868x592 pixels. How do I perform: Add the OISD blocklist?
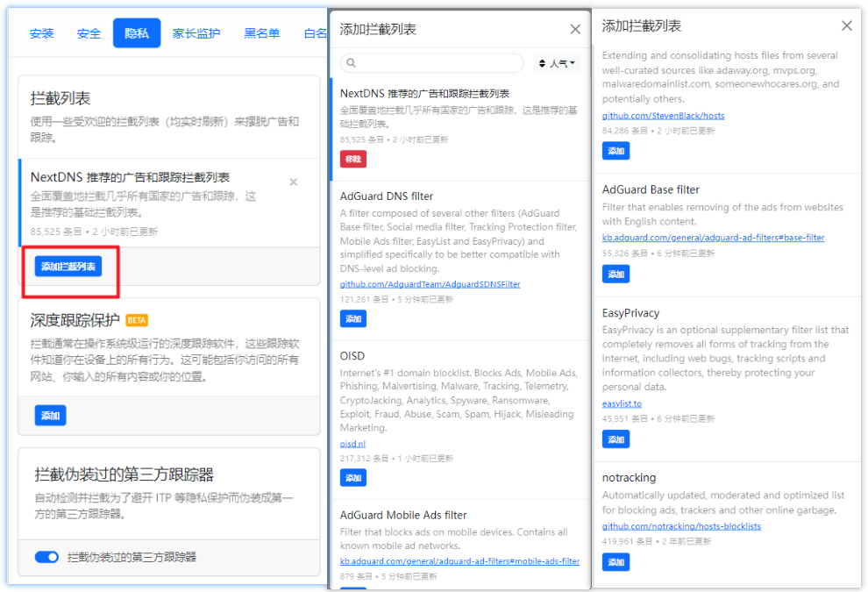tap(352, 477)
